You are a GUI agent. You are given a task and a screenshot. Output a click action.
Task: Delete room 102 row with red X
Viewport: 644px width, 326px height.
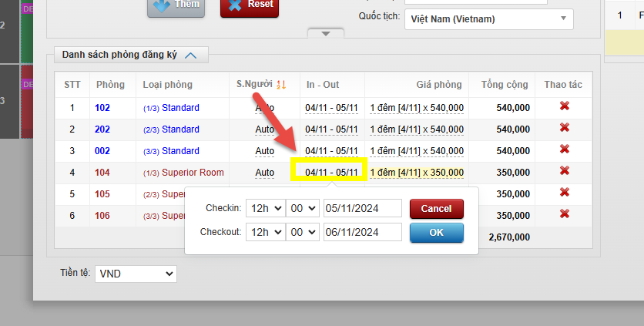pyautogui.click(x=564, y=106)
